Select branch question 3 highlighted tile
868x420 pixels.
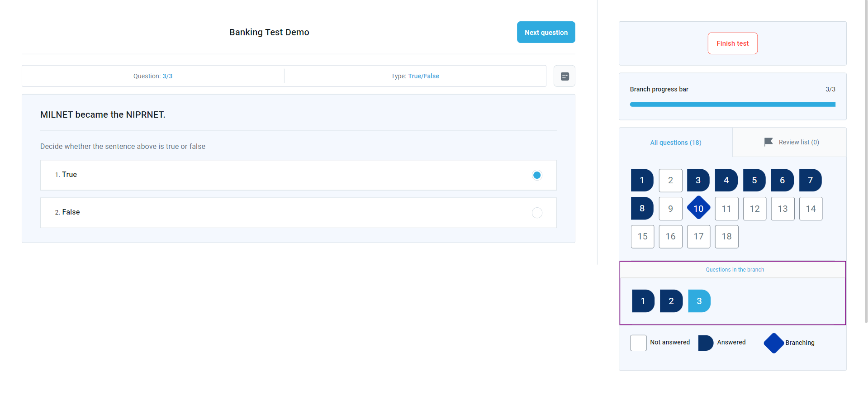pos(699,301)
